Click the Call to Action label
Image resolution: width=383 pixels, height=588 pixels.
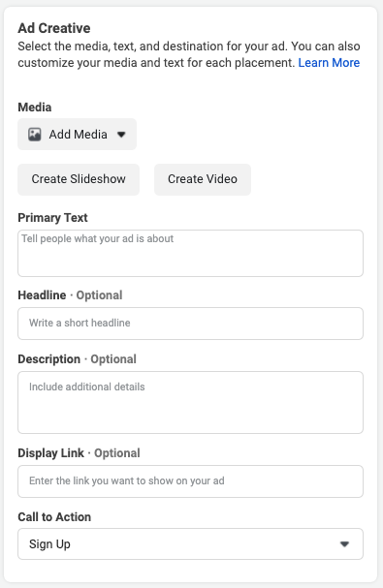[54, 516]
